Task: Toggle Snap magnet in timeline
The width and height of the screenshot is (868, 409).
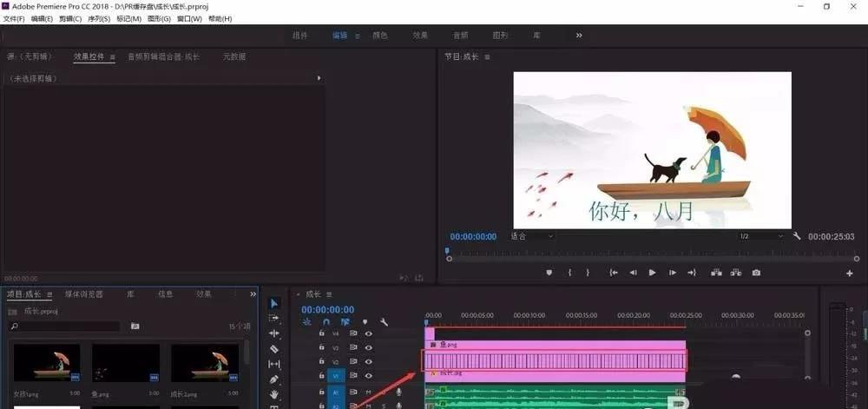Action: pyautogui.click(x=326, y=322)
